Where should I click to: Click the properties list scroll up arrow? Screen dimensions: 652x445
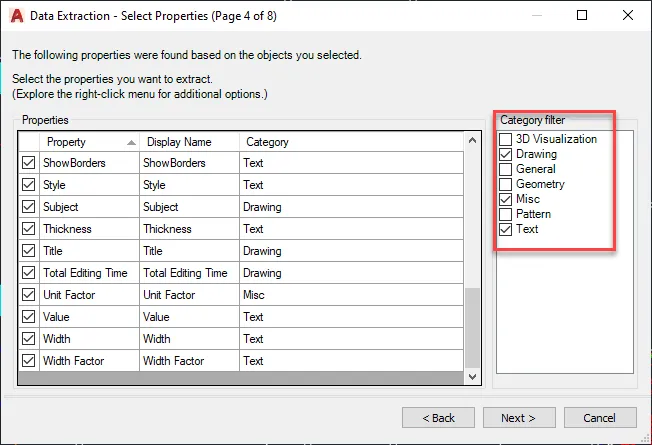click(x=472, y=141)
